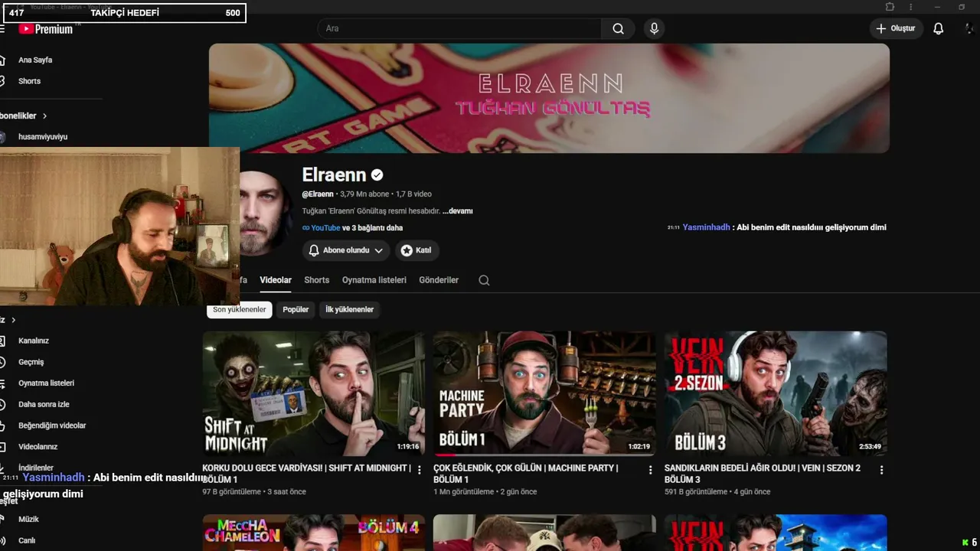
Task: Go to Ana Sayfa in sidebar
Action: tap(35, 60)
